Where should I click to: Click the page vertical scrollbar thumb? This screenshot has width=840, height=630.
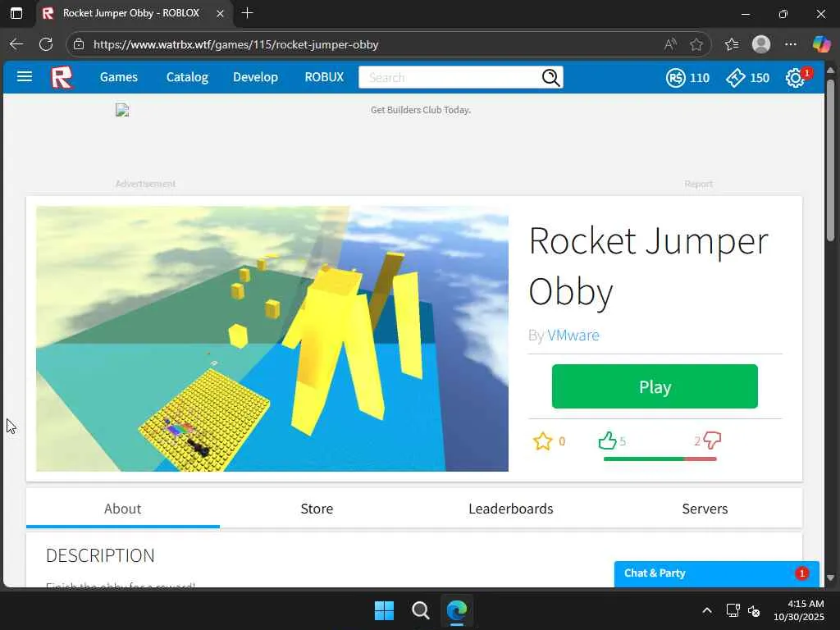(x=830, y=161)
